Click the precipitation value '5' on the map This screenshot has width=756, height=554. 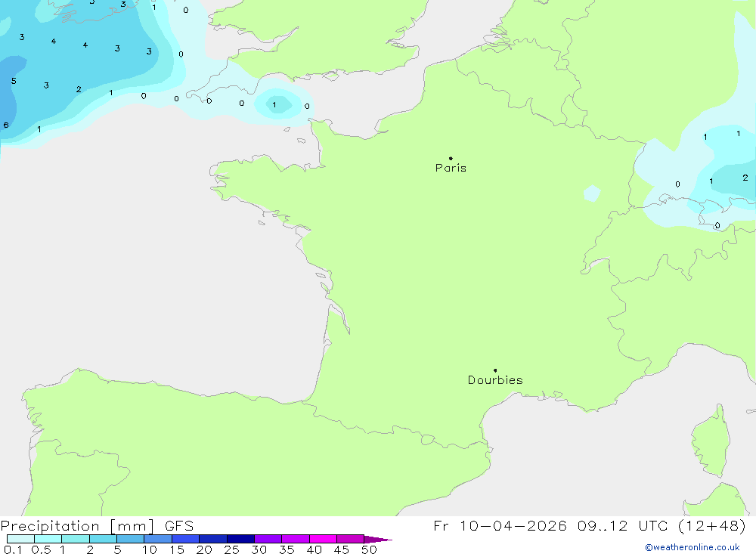pyautogui.click(x=14, y=81)
